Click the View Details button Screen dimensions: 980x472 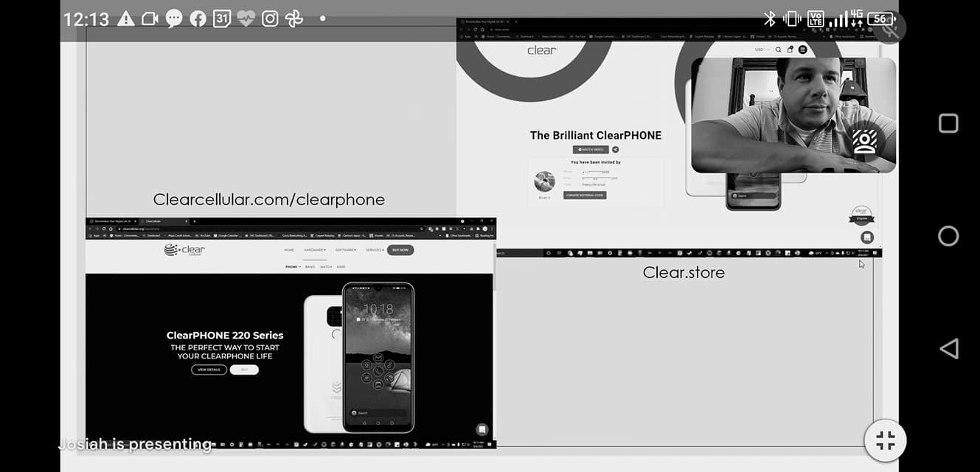point(209,369)
